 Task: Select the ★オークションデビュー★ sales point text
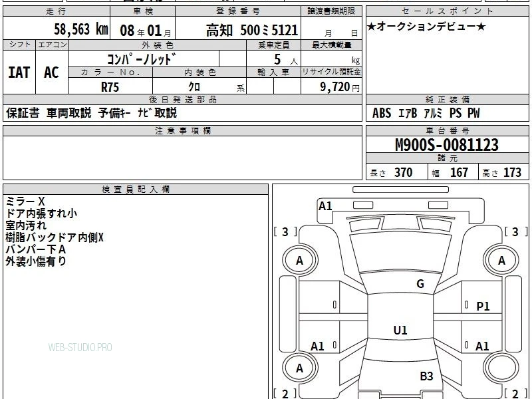pyautogui.click(x=426, y=27)
